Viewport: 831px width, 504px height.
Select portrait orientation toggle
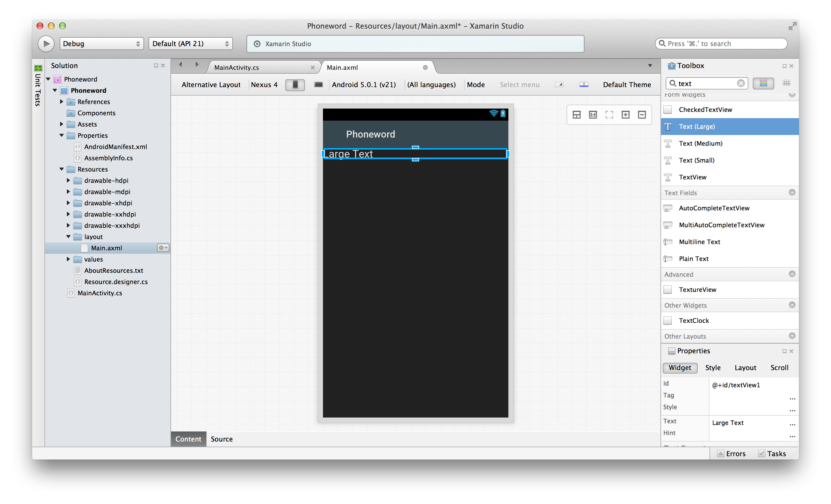pyautogui.click(x=295, y=85)
